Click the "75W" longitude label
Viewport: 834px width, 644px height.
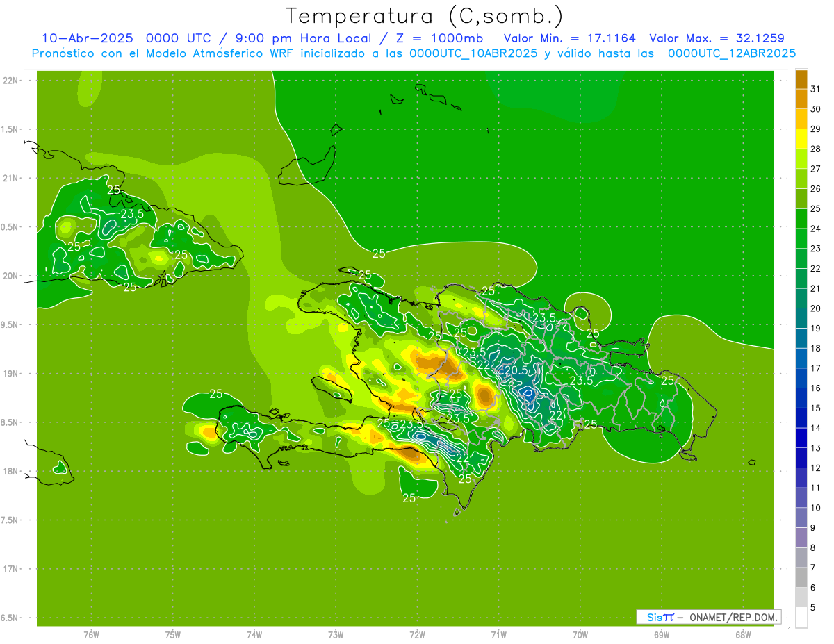tap(172, 634)
